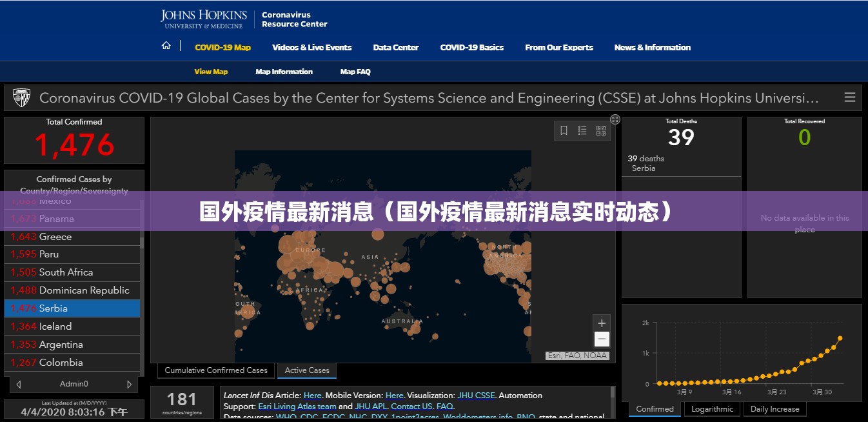Open the Mobile Version Here link

pos(394,396)
